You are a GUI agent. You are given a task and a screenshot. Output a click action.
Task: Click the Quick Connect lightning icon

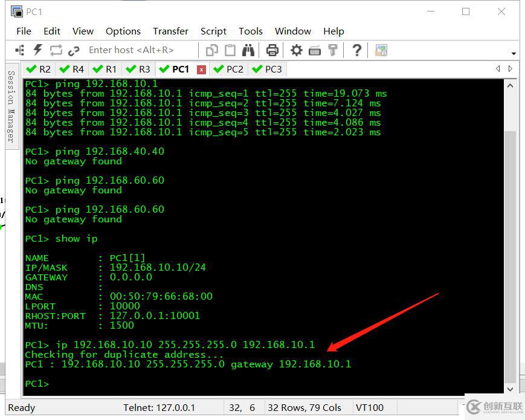tap(38, 50)
